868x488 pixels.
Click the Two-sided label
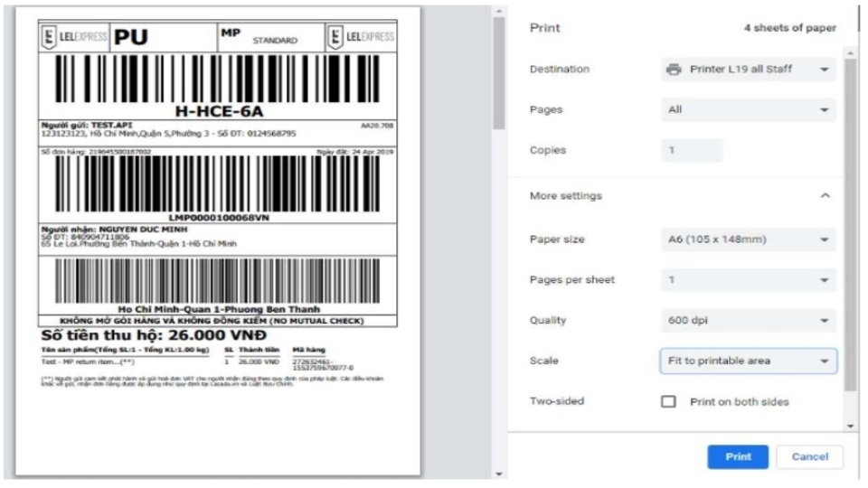[x=556, y=401]
